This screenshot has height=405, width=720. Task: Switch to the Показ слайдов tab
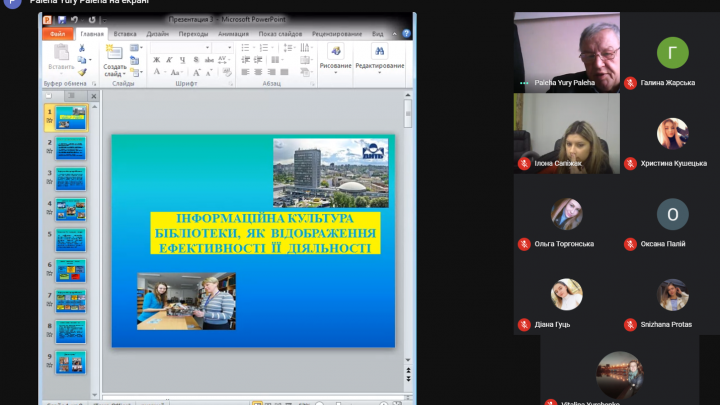click(280, 34)
